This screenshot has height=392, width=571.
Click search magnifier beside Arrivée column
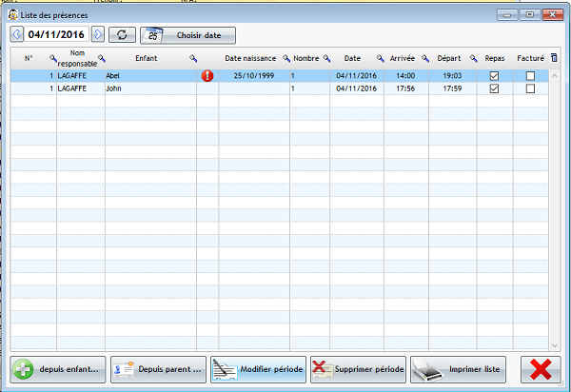click(422, 59)
